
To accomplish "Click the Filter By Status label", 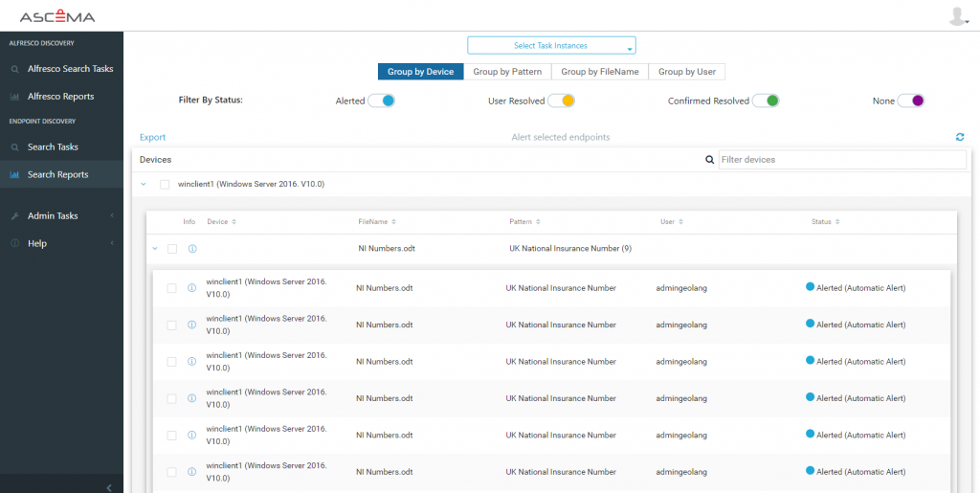I will click(x=211, y=100).
